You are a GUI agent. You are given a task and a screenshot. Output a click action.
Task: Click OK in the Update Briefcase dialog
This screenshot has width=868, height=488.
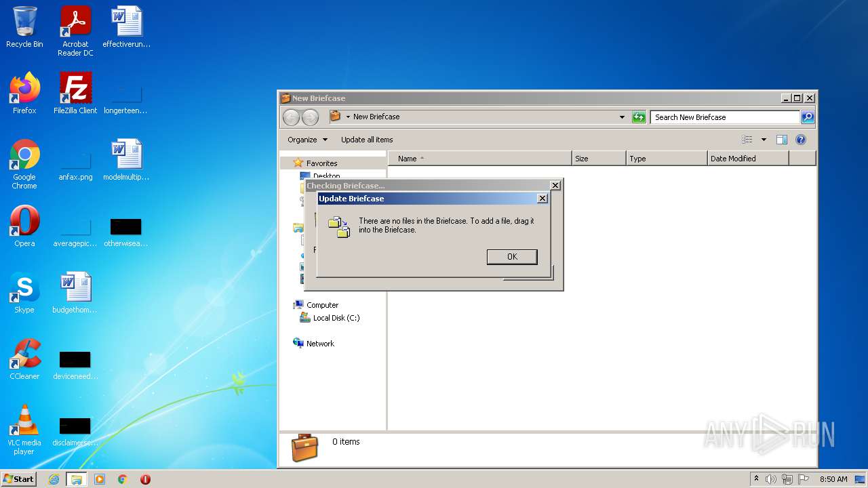coord(512,257)
